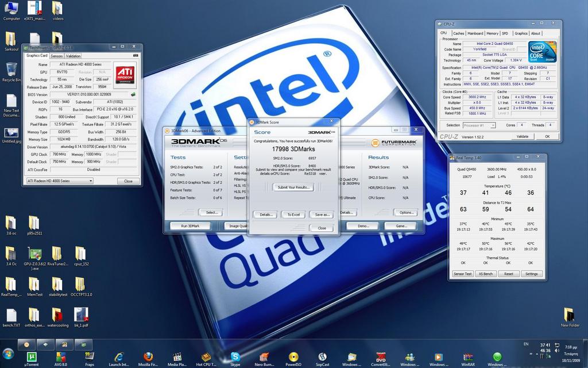Click the Validate button in CPU-Z
The height and width of the screenshot is (368, 588).
pyautogui.click(x=522, y=137)
